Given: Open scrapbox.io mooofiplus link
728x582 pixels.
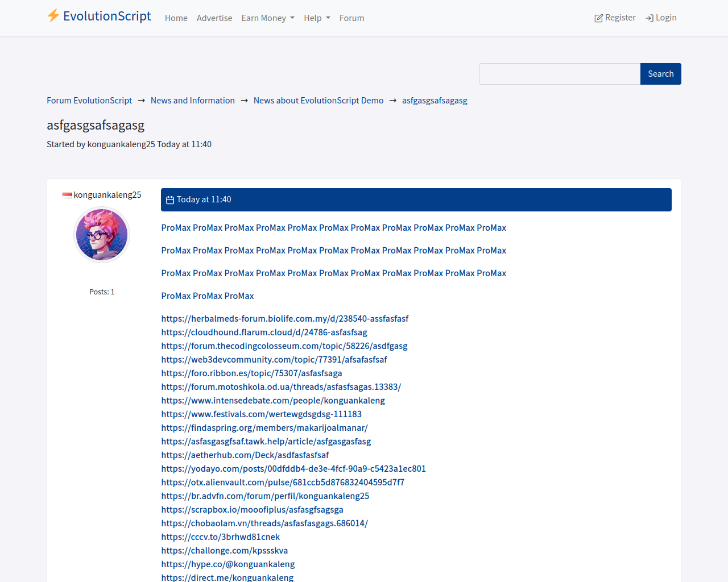Looking at the screenshot, I should click(253, 510).
